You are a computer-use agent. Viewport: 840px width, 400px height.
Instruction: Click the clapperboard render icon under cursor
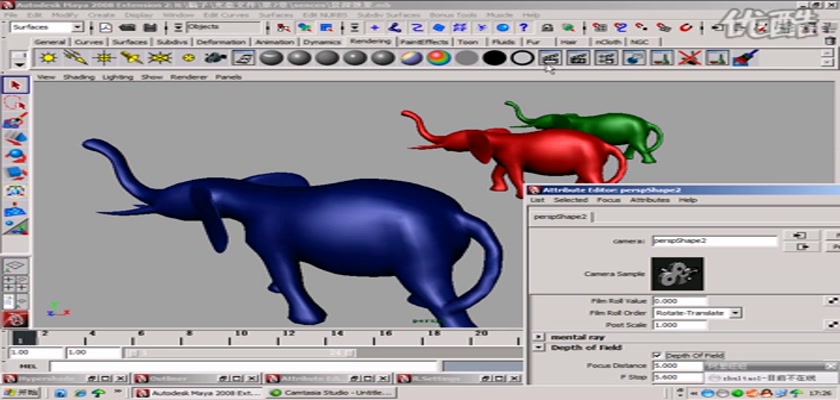click(x=549, y=58)
